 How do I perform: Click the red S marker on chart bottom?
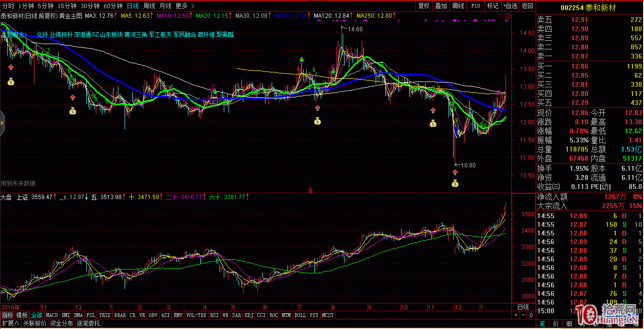[310, 190]
